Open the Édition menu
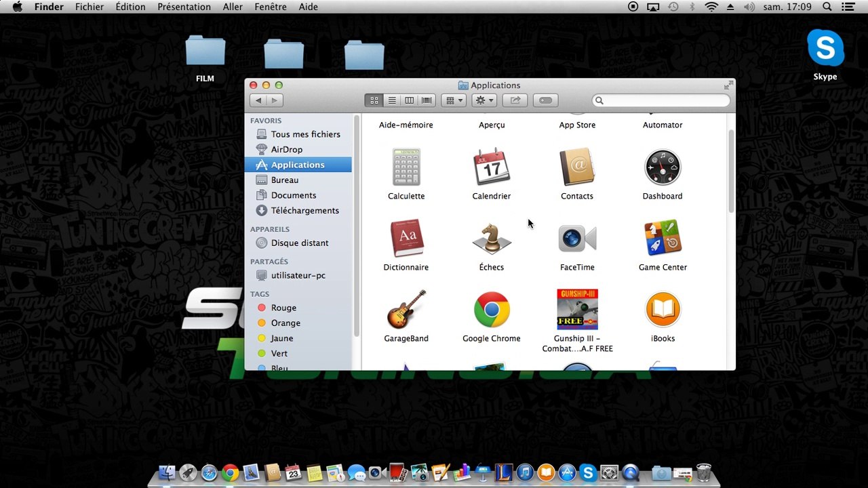The height and width of the screenshot is (488, 868). pos(130,7)
